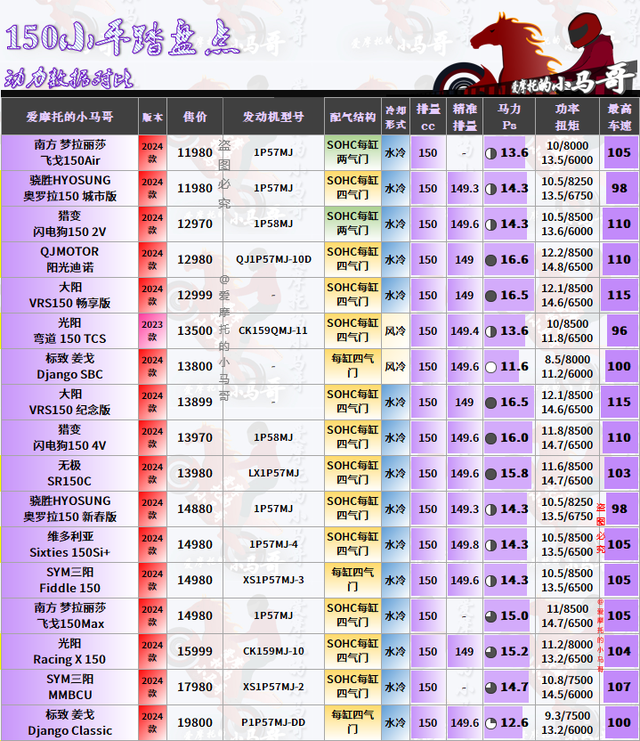Click the pie icon in VRS150 畅享版 row
The image size is (640, 741).
[491, 296]
